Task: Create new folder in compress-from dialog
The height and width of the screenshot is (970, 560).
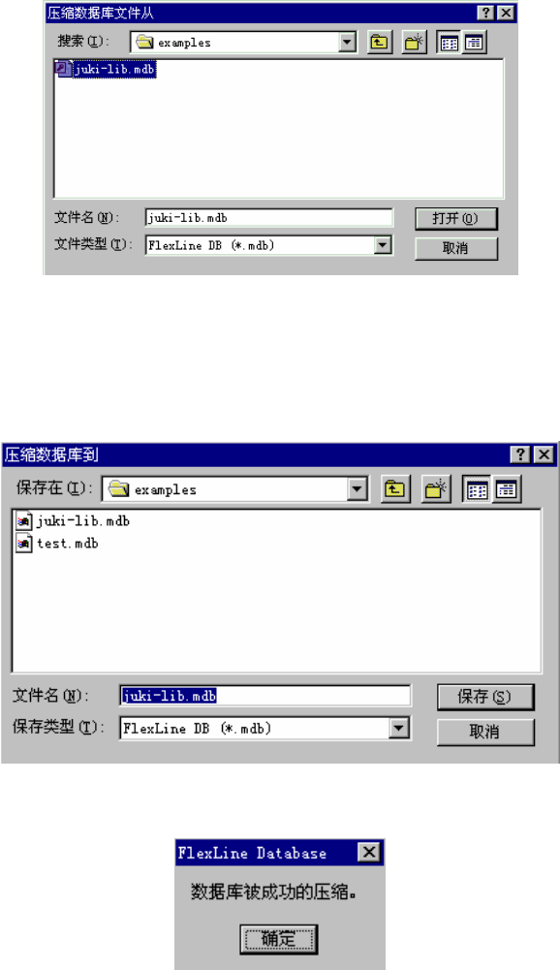Action: coord(414,42)
